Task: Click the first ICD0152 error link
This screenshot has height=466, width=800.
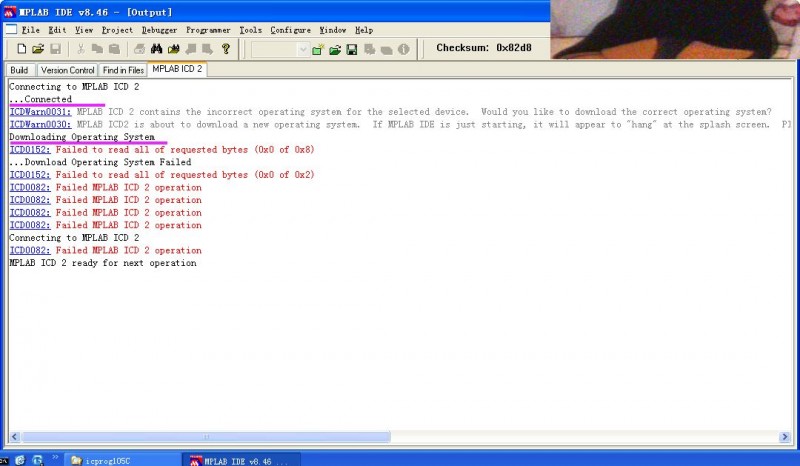Action: [29, 149]
